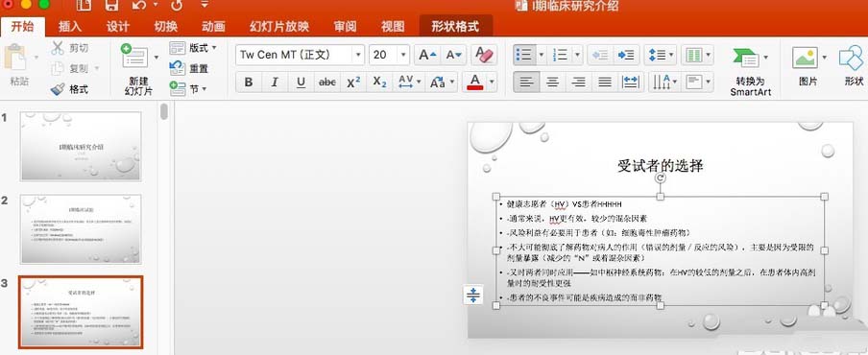868x355 pixels.
Task: Toggle italic formatting I
Action: 275,83
